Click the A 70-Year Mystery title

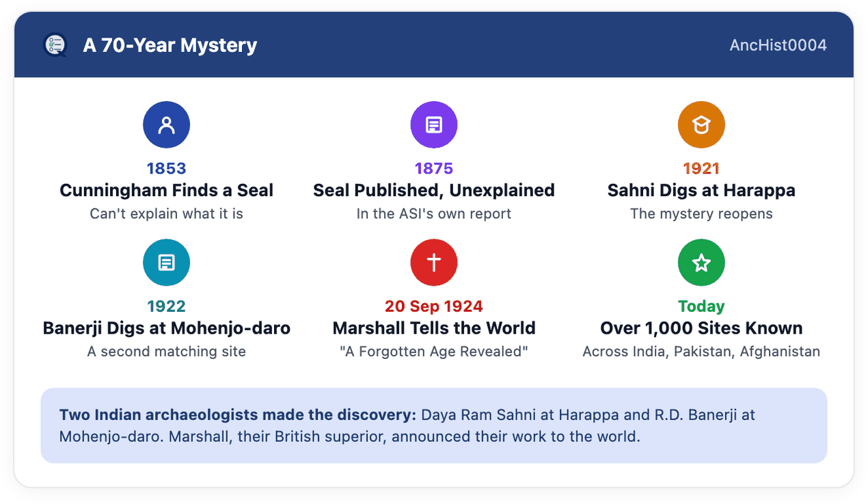tap(170, 45)
